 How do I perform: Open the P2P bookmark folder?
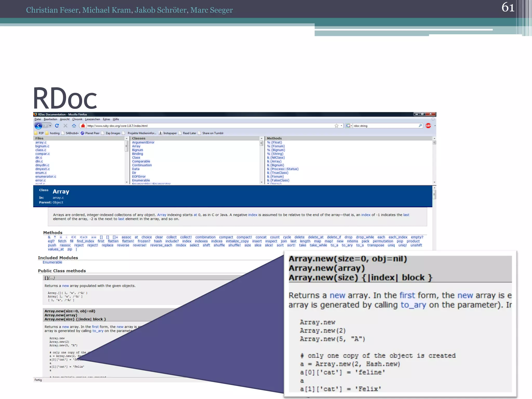tap(39, 133)
